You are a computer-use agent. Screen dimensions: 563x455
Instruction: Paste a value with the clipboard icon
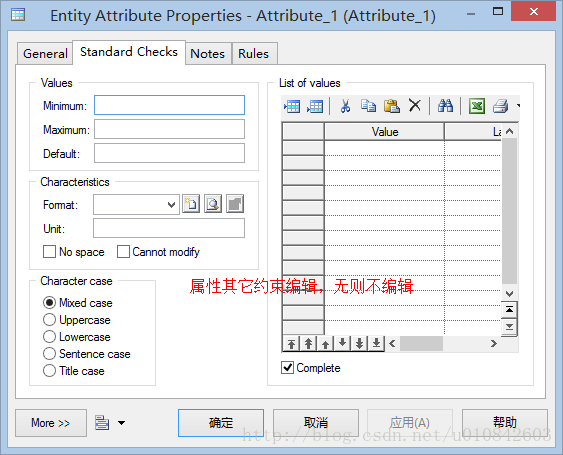(x=392, y=106)
